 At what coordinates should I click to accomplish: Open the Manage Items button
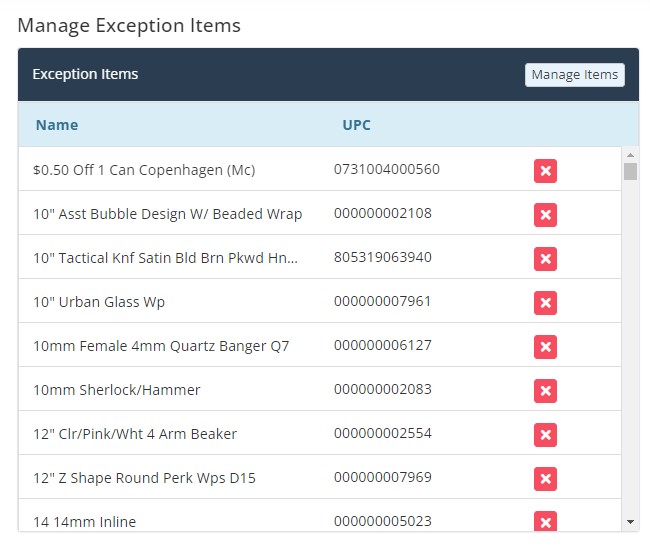(x=575, y=75)
